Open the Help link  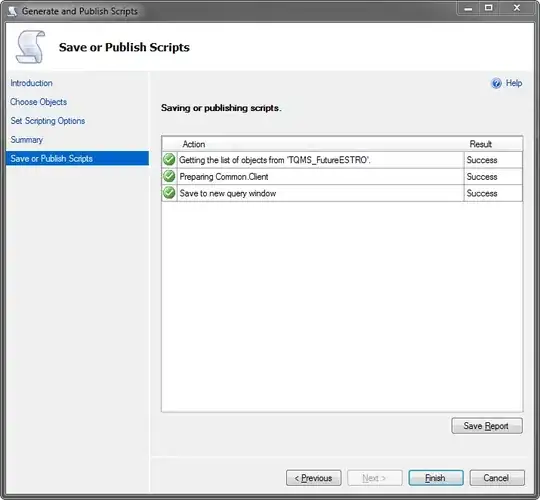tap(513, 83)
